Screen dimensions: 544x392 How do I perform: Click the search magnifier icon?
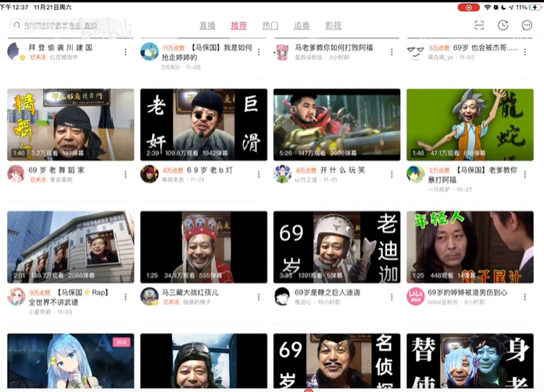[17, 25]
